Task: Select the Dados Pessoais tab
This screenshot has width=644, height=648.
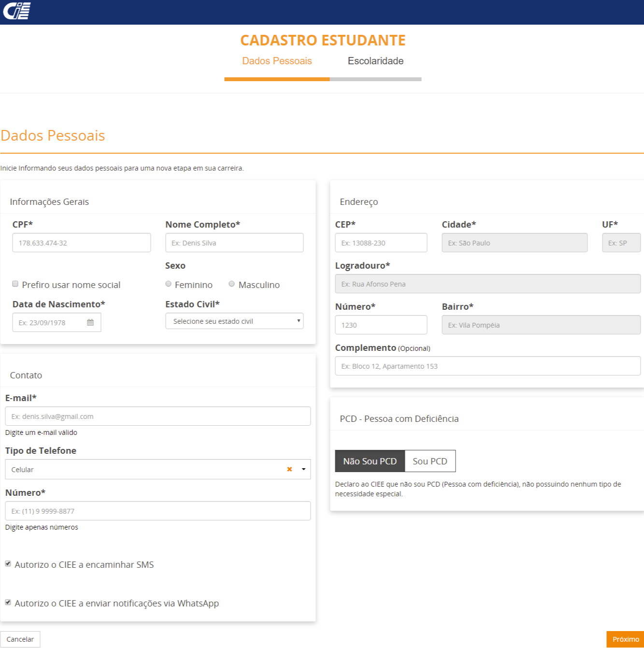Action: coord(277,61)
